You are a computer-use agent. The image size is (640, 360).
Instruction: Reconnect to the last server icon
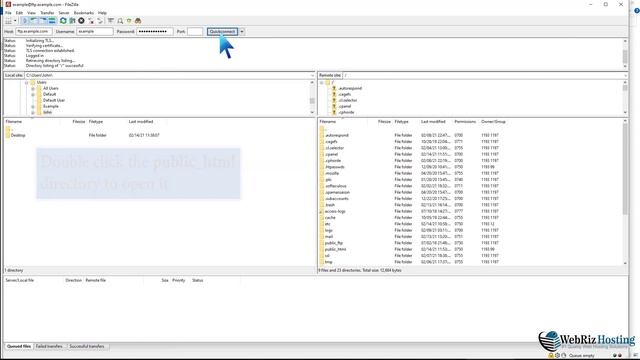point(100,21)
